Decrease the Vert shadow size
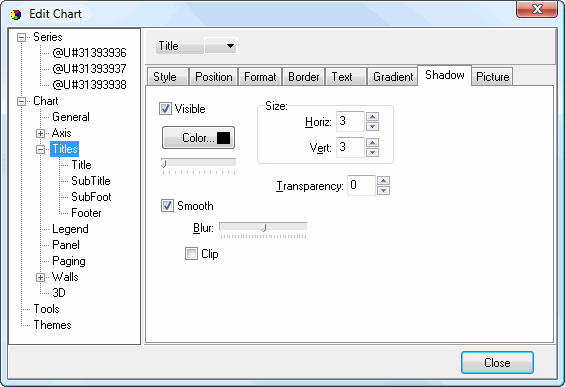 (x=372, y=152)
